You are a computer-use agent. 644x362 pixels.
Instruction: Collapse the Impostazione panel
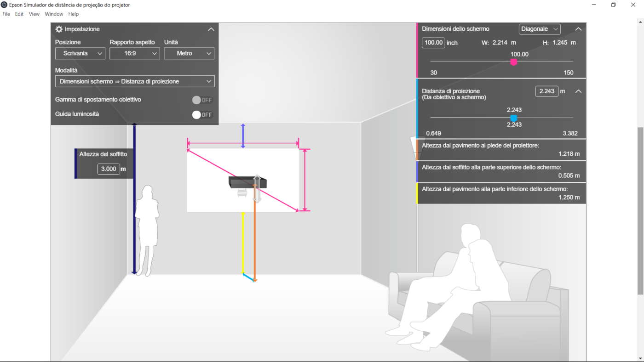point(211,29)
